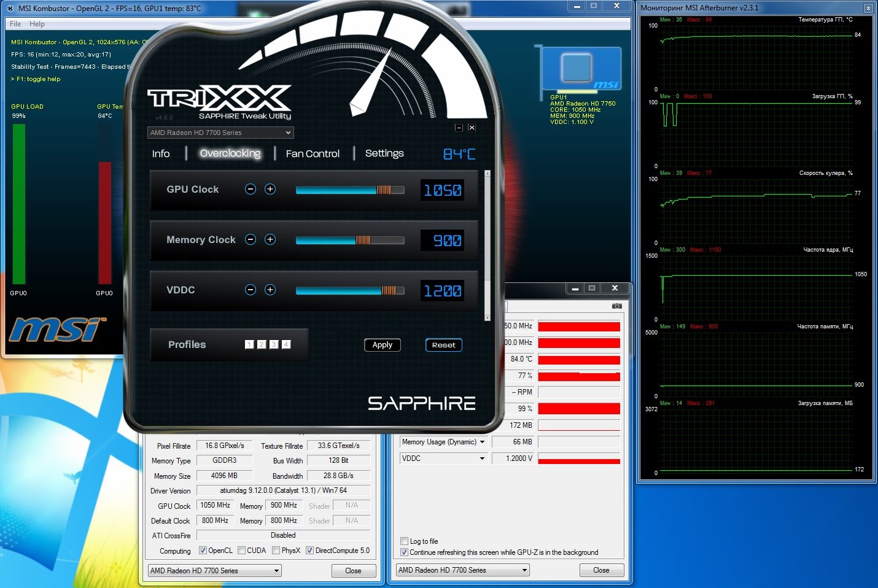Lower VDDC with the minus button

coord(251,290)
